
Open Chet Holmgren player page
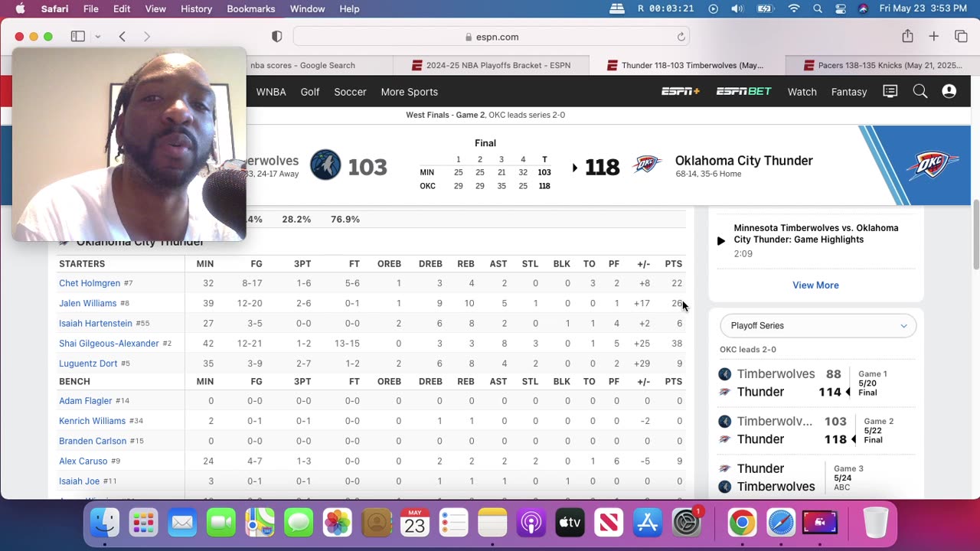(90, 283)
